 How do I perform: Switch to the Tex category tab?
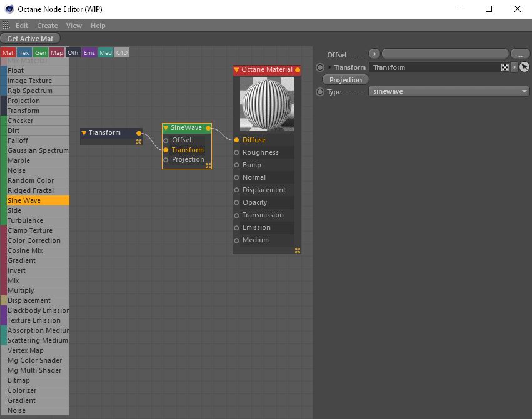click(24, 52)
